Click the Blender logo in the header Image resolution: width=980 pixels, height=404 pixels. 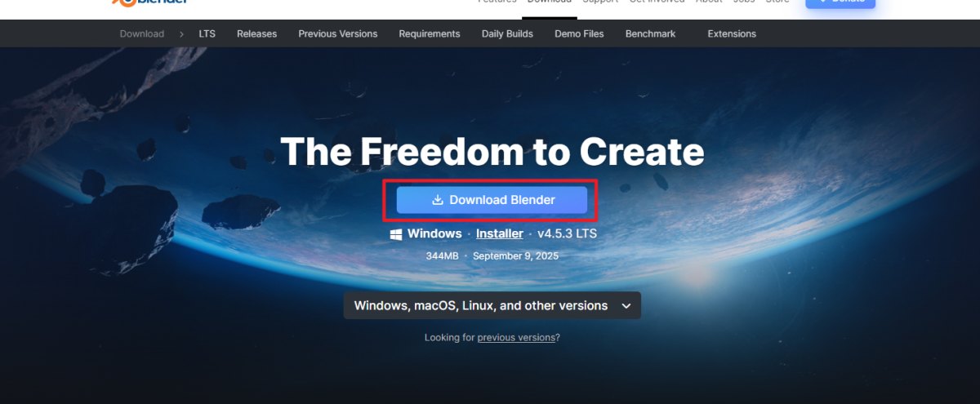pyautogui.click(x=150, y=2)
